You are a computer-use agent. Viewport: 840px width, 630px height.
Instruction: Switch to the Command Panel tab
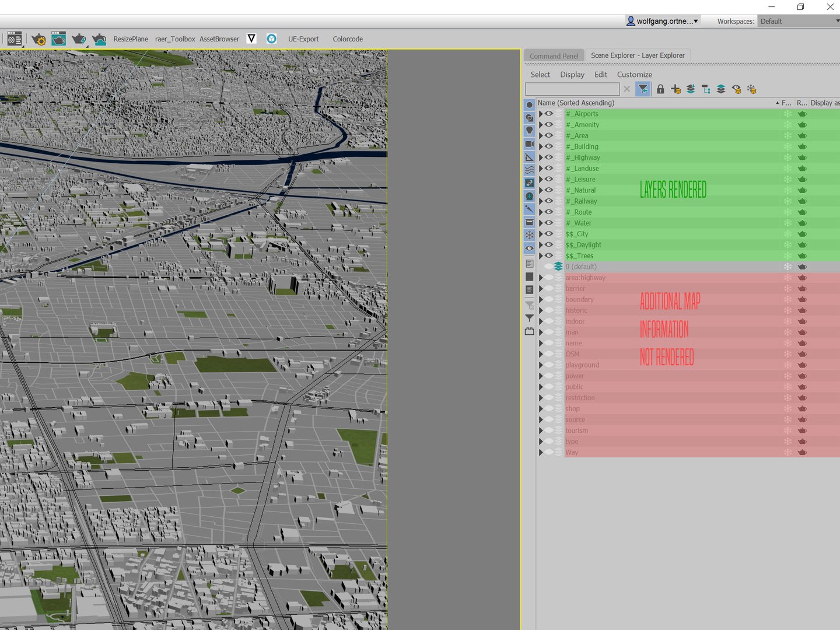(x=554, y=56)
